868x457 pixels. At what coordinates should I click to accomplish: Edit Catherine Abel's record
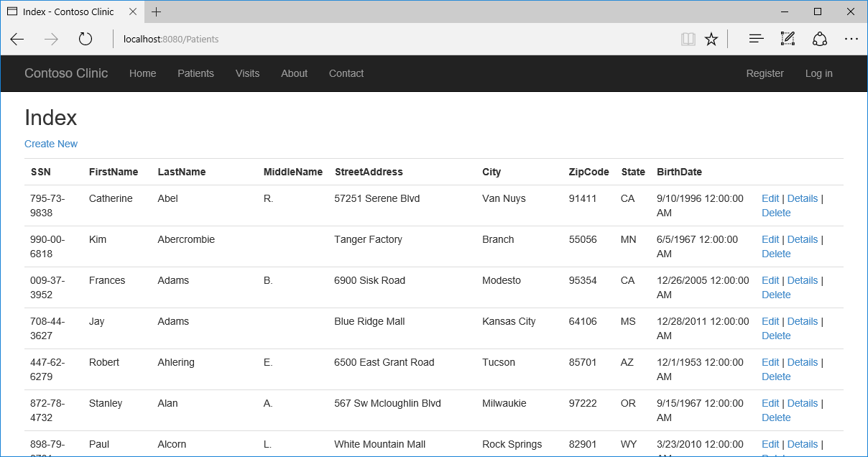(770, 198)
